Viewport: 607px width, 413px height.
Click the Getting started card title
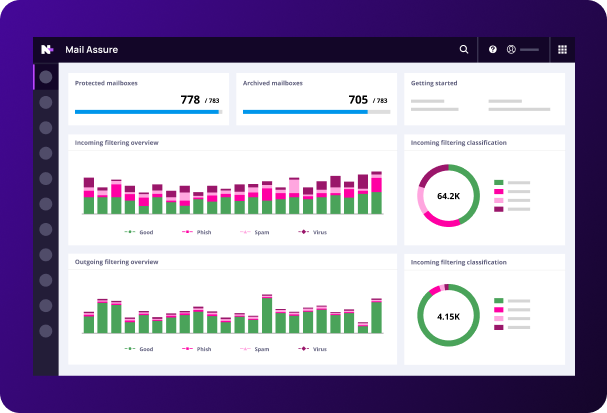[434, 83]
